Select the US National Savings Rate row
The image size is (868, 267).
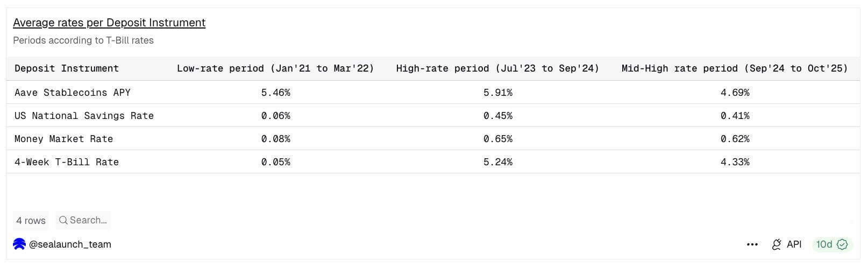pos(84,116)
